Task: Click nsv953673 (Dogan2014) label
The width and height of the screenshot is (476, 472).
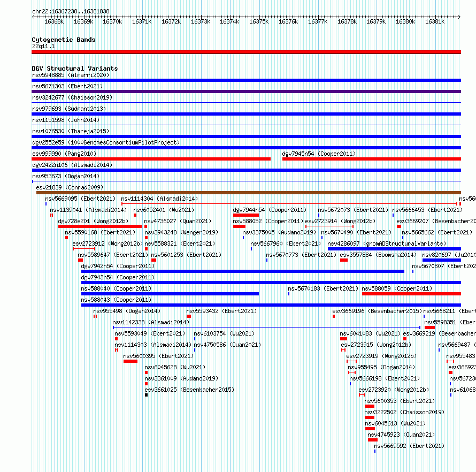Action: coord(66,176)
